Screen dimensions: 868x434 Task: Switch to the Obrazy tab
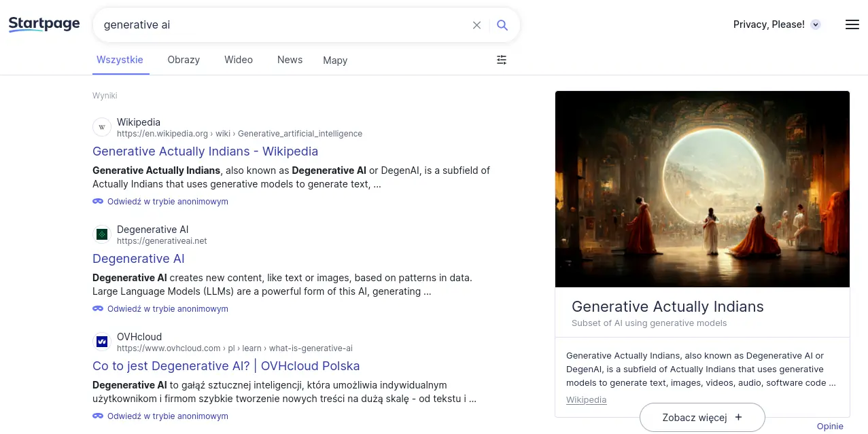[183, 60]
